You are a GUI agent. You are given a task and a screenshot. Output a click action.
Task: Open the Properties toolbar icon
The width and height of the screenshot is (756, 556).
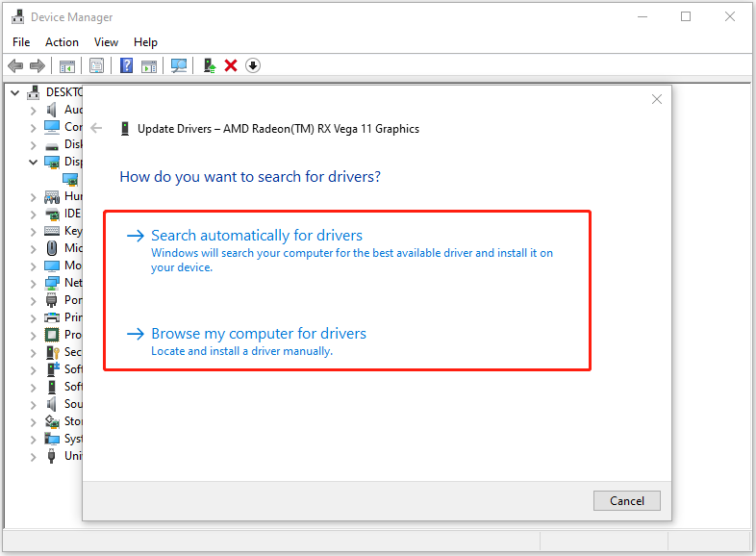pyautogui.click(x=96, y=65)
